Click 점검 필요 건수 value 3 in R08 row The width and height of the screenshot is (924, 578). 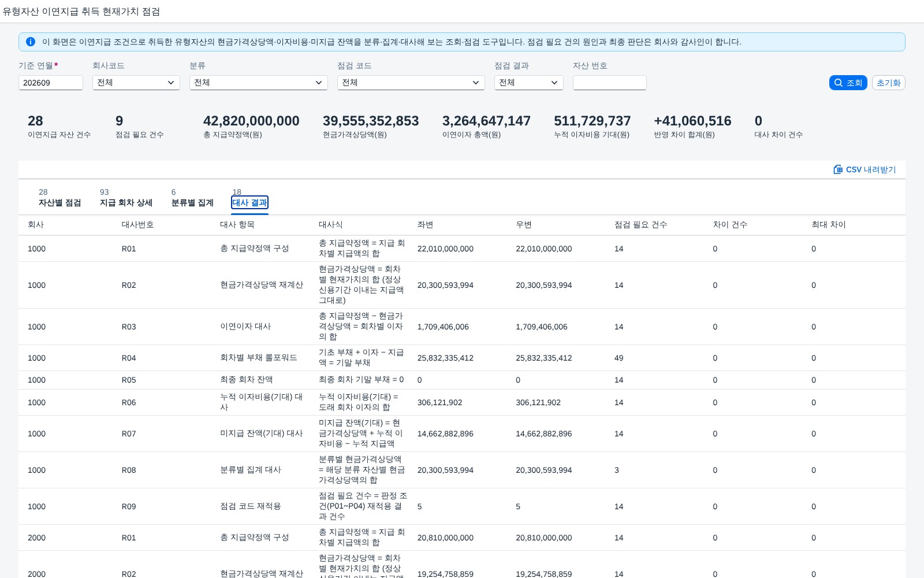[x=617, y=470]
